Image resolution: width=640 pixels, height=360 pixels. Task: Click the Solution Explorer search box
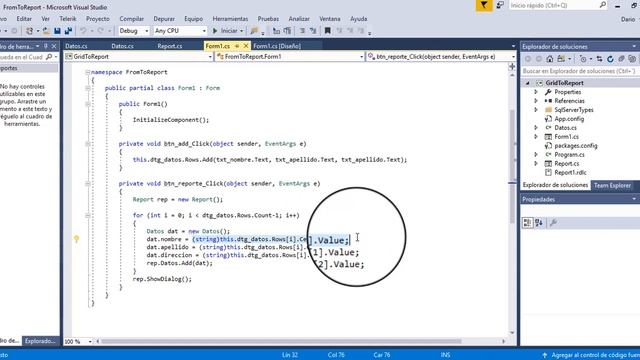[580, 71]
